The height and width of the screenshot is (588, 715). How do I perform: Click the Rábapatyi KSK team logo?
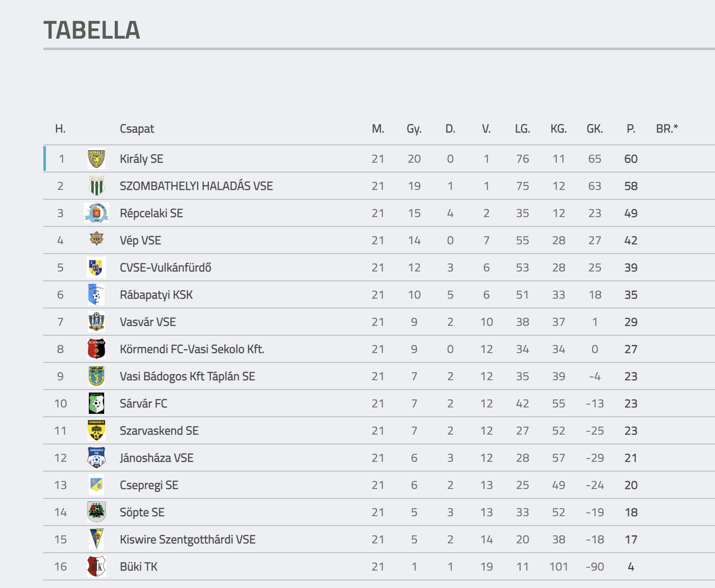coord(96,295)
